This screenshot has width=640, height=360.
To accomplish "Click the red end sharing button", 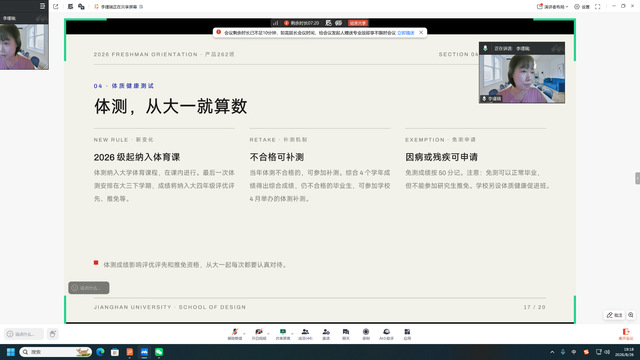I will [358, 23].
